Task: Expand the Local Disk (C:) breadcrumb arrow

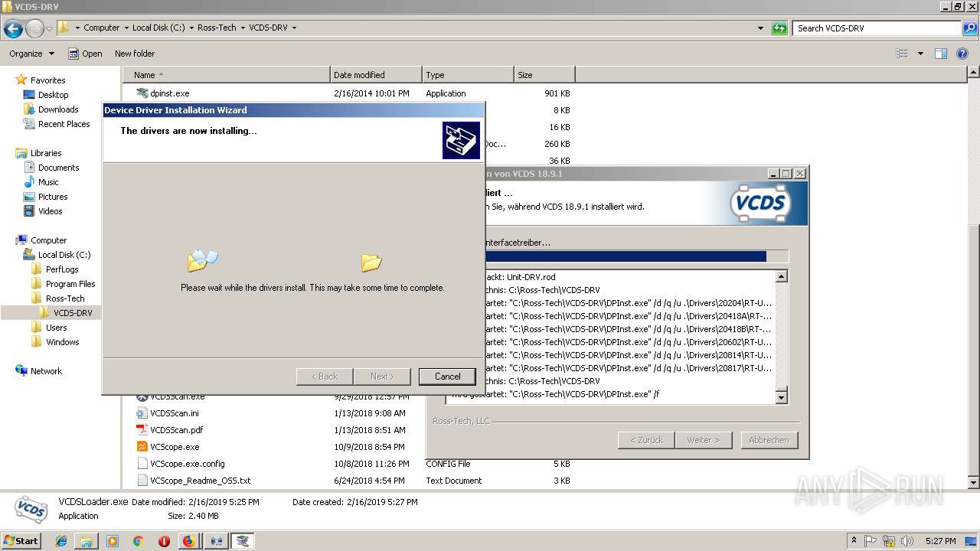Action: click(x=191, y=28)
